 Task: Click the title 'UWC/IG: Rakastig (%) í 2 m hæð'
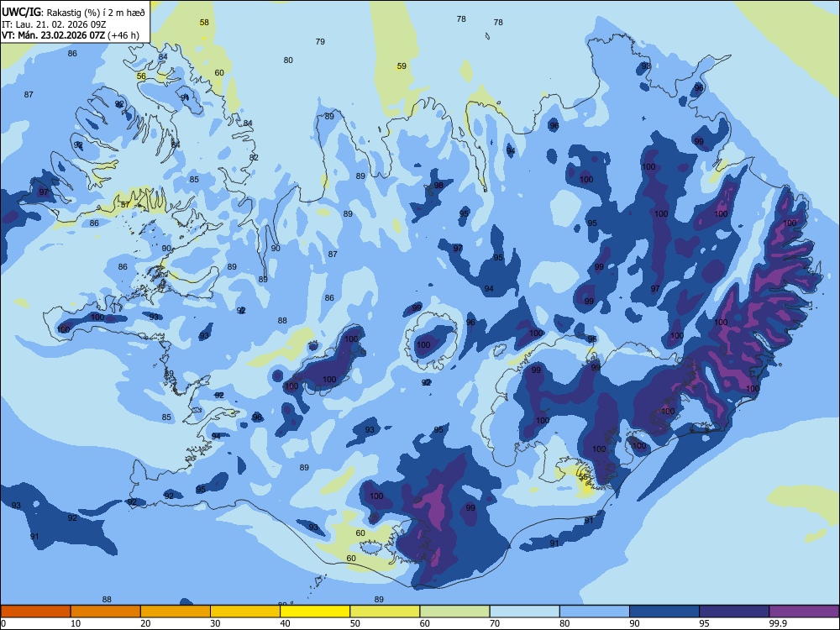point(73,12)
